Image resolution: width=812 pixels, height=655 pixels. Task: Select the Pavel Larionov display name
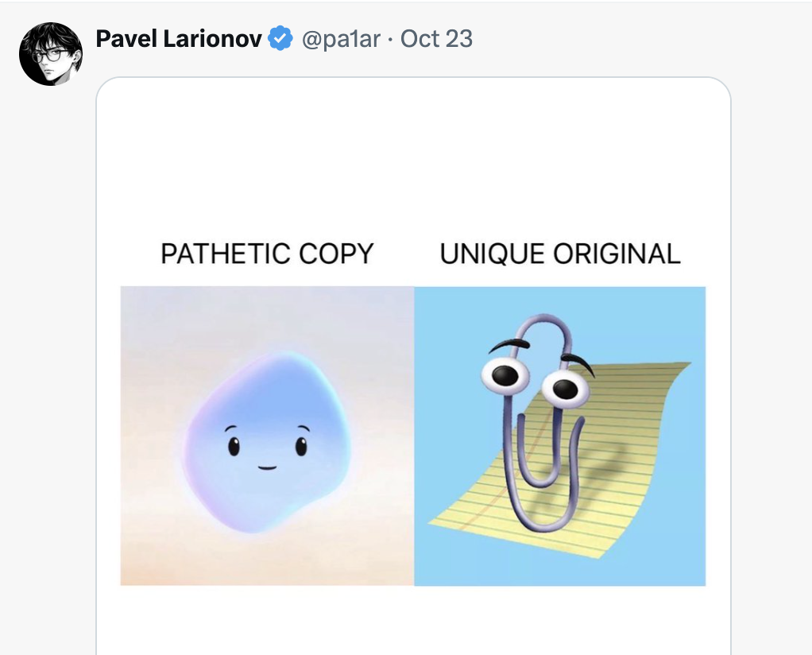pos(176,37)
